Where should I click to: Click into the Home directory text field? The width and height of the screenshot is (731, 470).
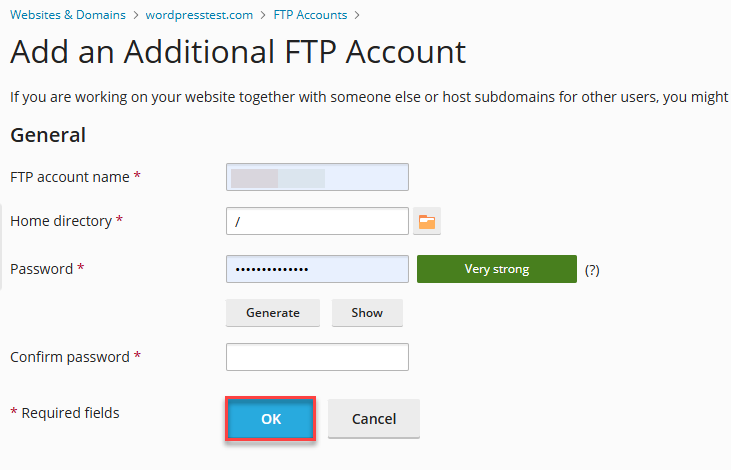pyautogui.click(x=317, y=221)
